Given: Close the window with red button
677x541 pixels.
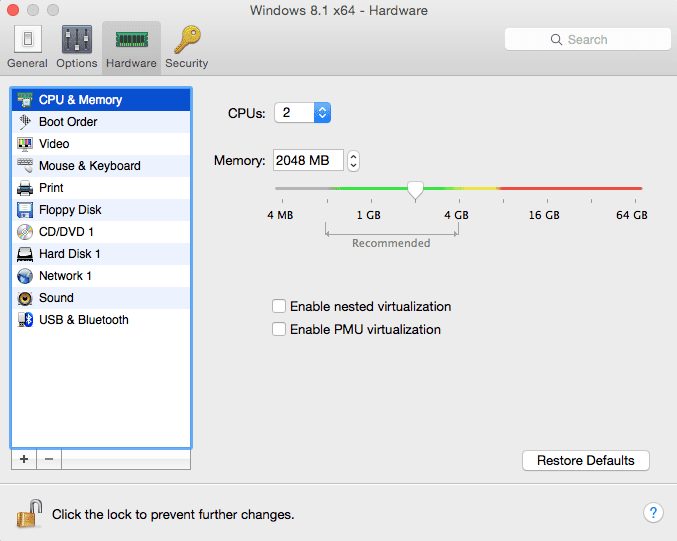Looking at the screenshot, I should click(x=13, y=10).
